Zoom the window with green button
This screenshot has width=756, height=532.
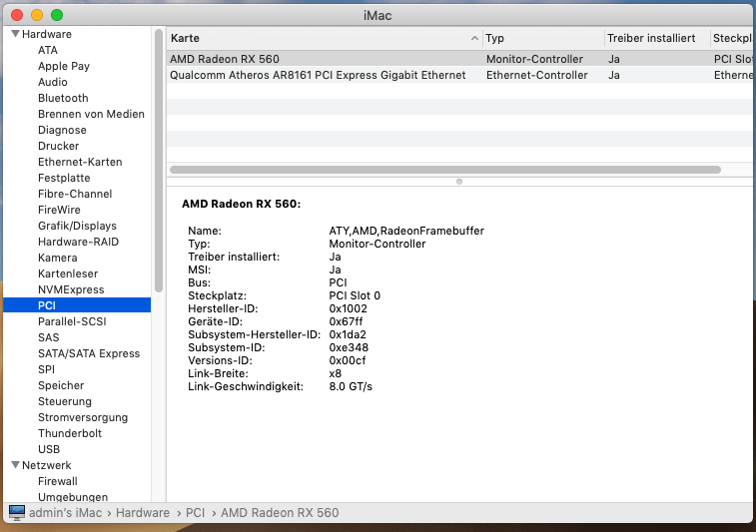coord(57,15)
